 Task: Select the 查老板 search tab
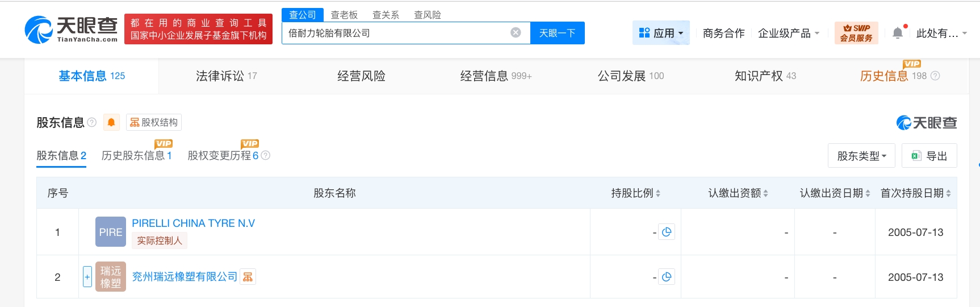coord(344,15)
